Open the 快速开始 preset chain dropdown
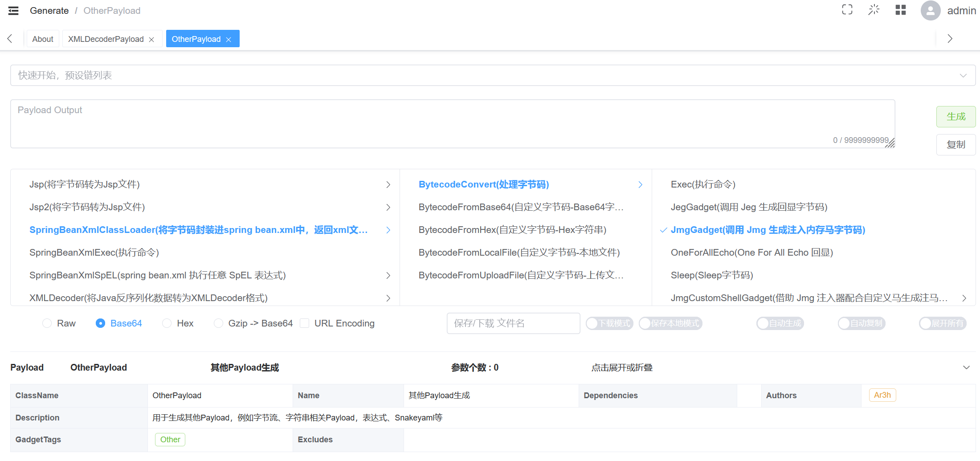This screenshot has height=461, width=980. [x=493, y=75]
